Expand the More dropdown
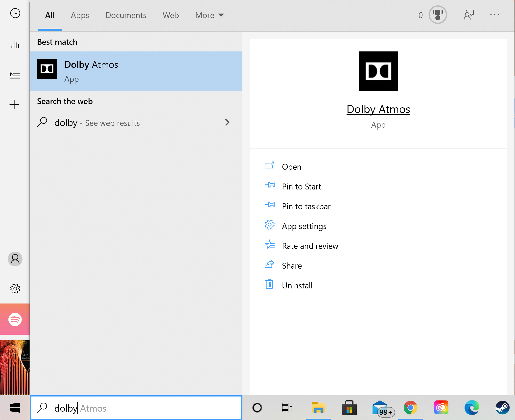The image size is (515, 420). 210,15
